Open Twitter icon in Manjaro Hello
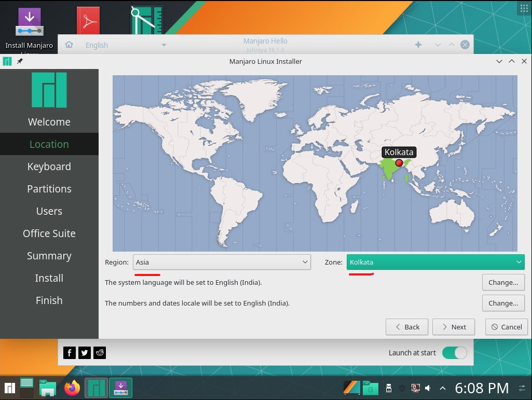Image resolution: width=532 pixels, height=400 pixels. point(85,353)
